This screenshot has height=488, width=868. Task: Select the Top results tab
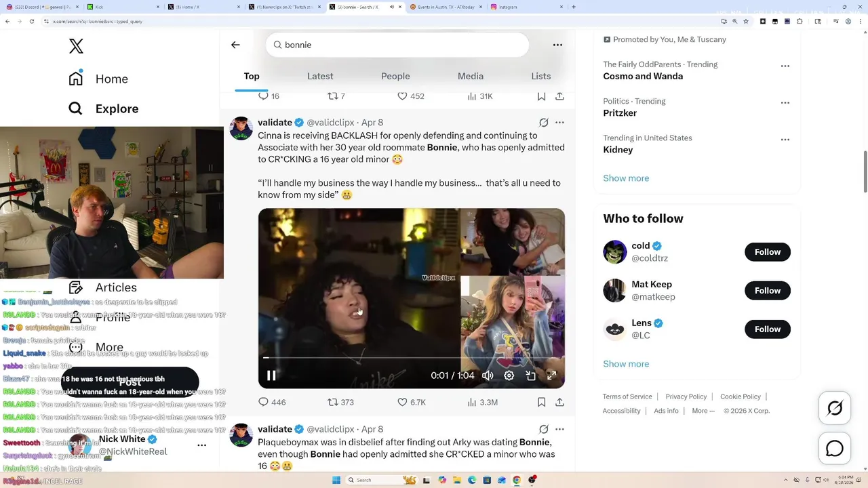(252, 76)
